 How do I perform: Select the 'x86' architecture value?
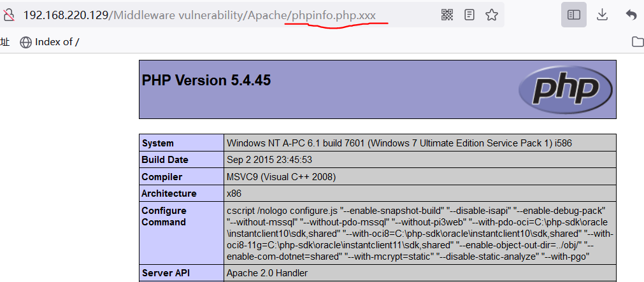click(234, 194)
